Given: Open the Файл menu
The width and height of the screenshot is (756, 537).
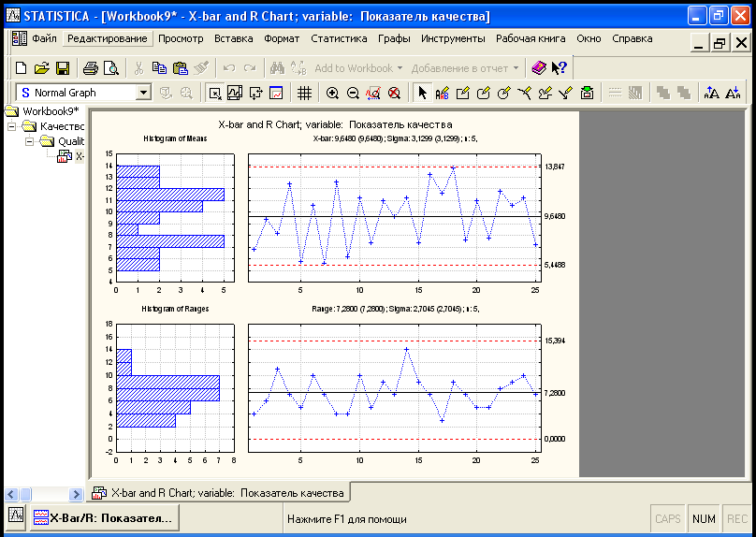Looking at the screenshot, I should click(x=44, y=38).
